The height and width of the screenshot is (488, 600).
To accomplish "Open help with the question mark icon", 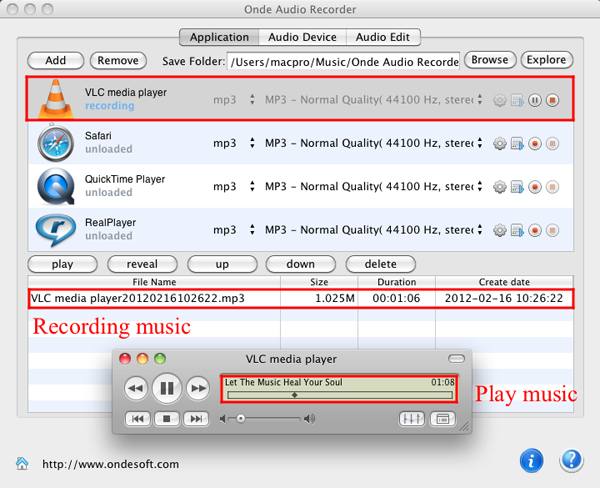I will tap(571, 461).
